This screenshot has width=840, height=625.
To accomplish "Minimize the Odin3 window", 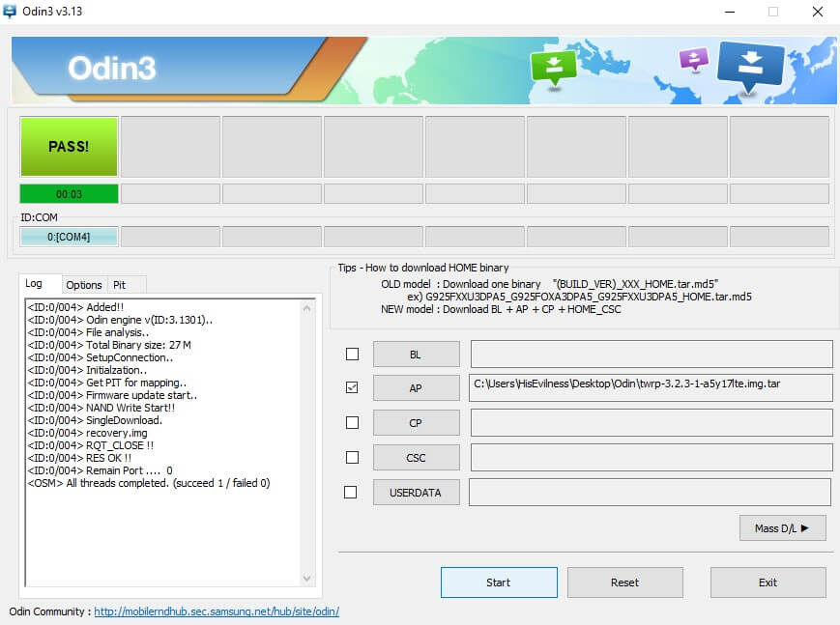I will [730, 12].
